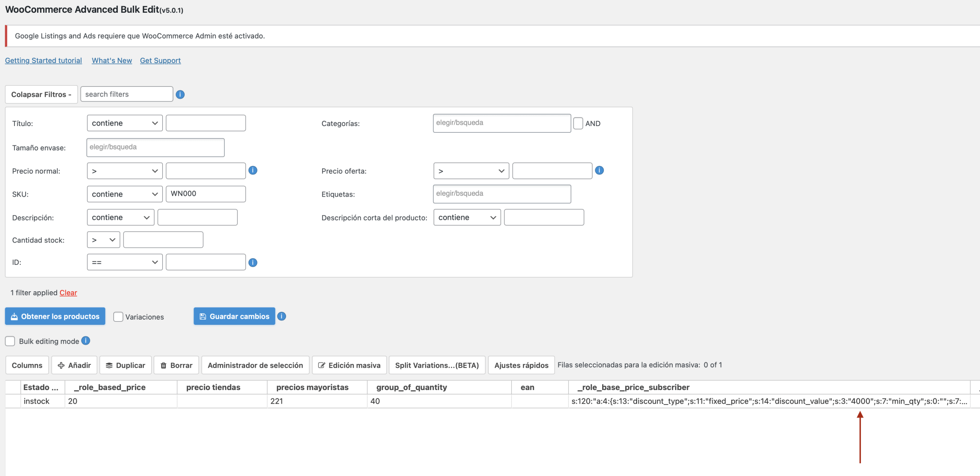Click the empty ean cell
Image resolution: width=980 pixels, height=476 pixels.
pyautogui.click(x=540, y=401)
